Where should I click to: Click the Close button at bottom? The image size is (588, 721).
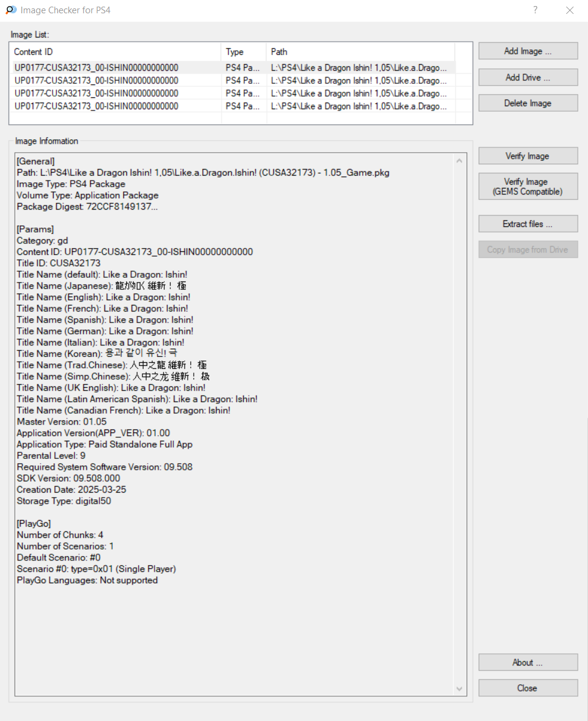[x=528, y=688]
